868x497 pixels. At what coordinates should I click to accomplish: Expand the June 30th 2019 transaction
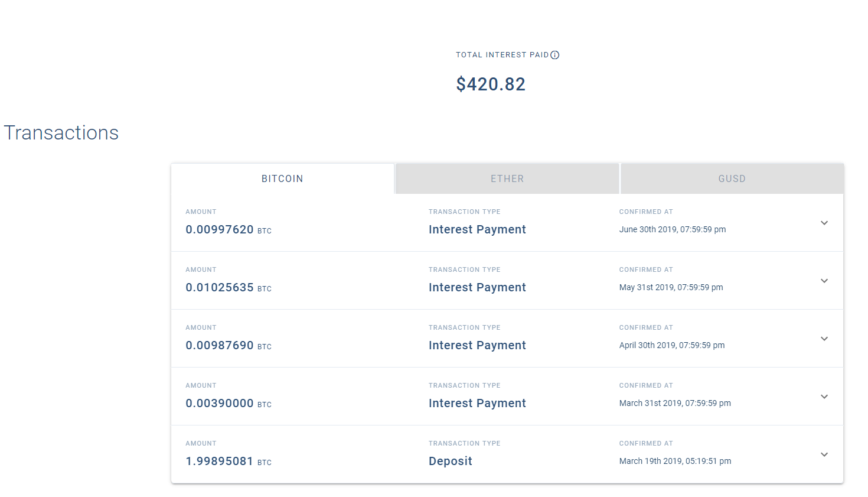click(x=824, y=223)
